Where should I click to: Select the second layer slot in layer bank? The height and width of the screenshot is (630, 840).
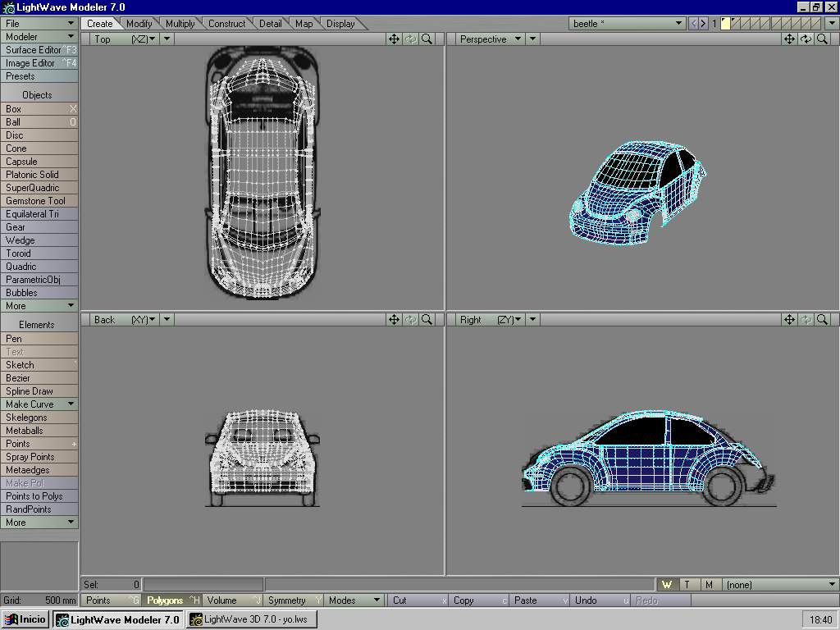pos(736,24)
